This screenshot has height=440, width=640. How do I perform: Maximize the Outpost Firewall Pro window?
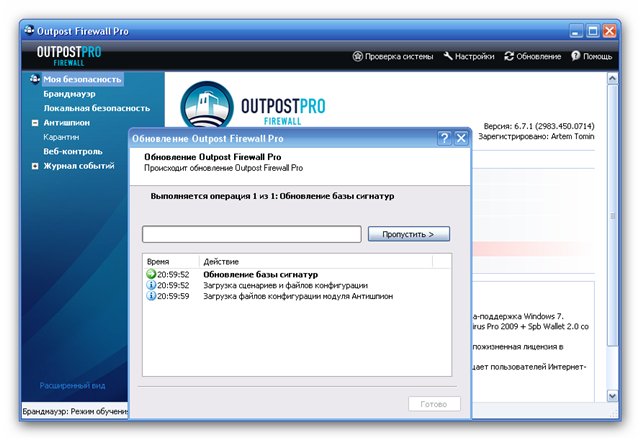click(593, 31)
